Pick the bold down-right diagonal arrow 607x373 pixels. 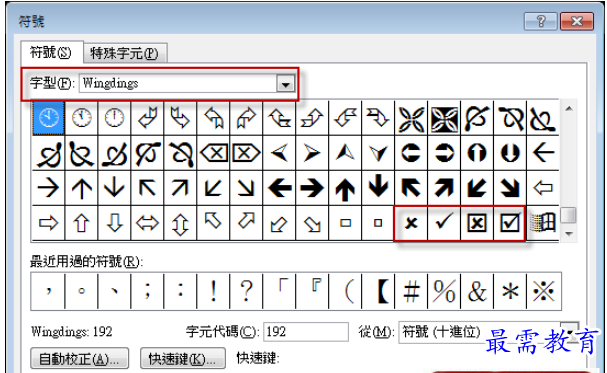[x=509, y=188]
